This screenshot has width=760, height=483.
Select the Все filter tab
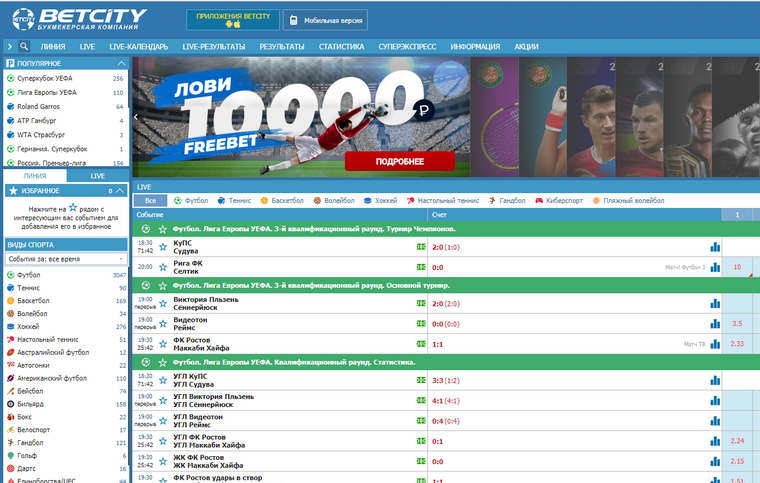150,201
